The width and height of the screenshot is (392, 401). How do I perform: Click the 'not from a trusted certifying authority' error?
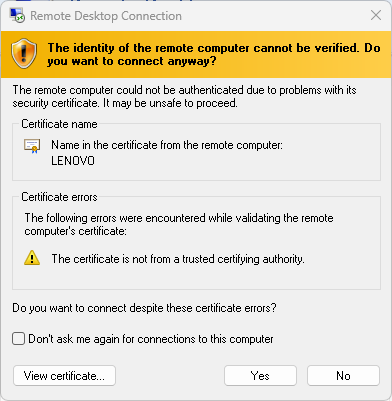tap(178, 259)
